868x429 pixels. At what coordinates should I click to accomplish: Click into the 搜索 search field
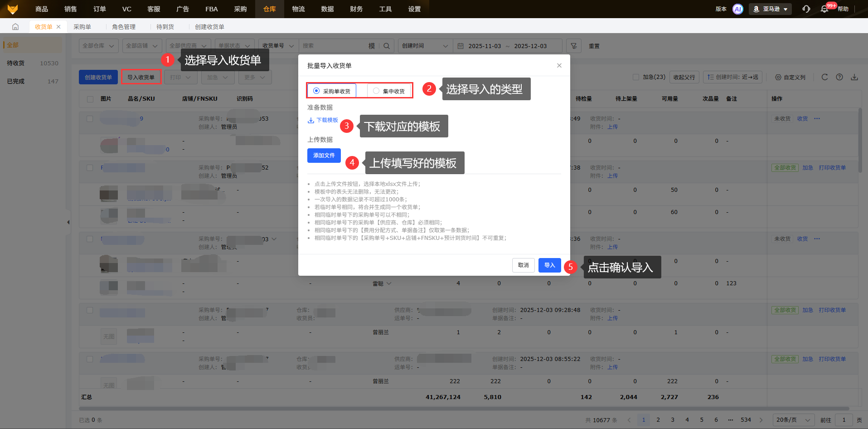(334, 46)
